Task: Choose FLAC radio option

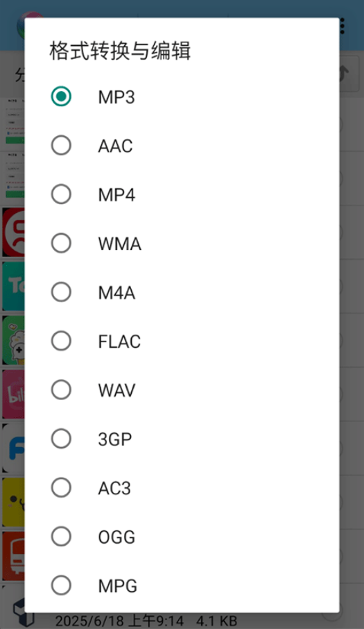Action: point(61,341)
